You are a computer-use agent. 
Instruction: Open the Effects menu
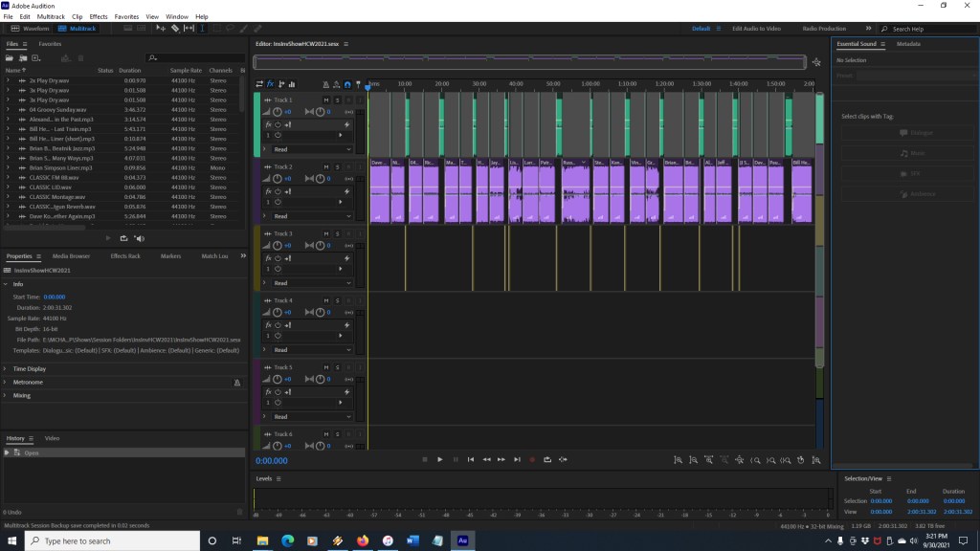99,16
